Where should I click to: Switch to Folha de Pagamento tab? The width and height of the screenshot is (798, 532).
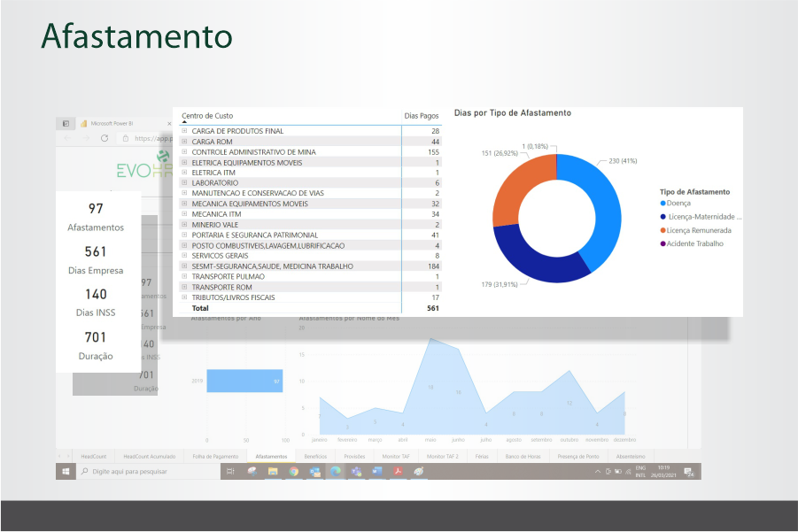[215, 456]
